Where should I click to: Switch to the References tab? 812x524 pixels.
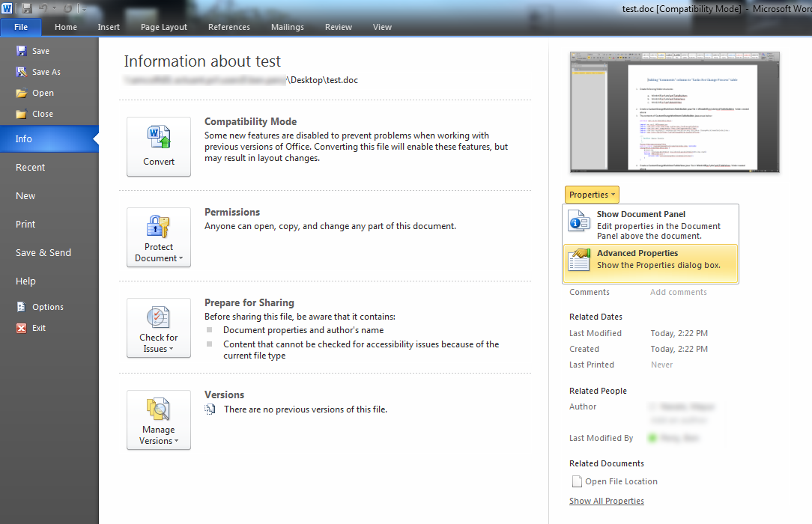[x=229, y=27]
